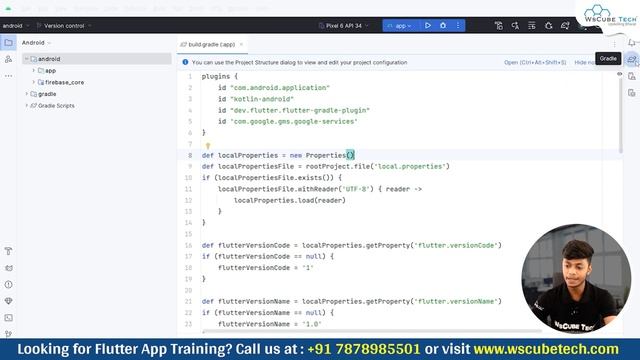
Task: Click 'kotlin-android' text on line 3
Action: click(x=262, y=99)
